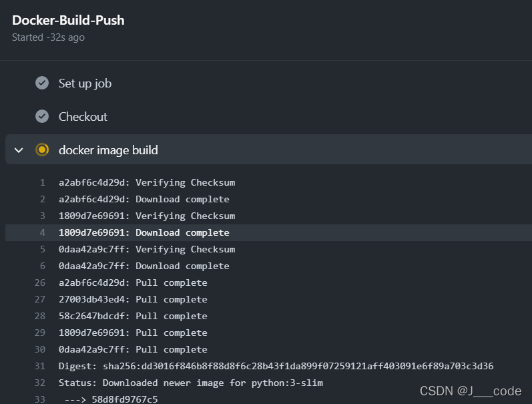Click the Docker-Build-Push job title
532x404 pixels.
pyautogui.click(x=68, y=20)
